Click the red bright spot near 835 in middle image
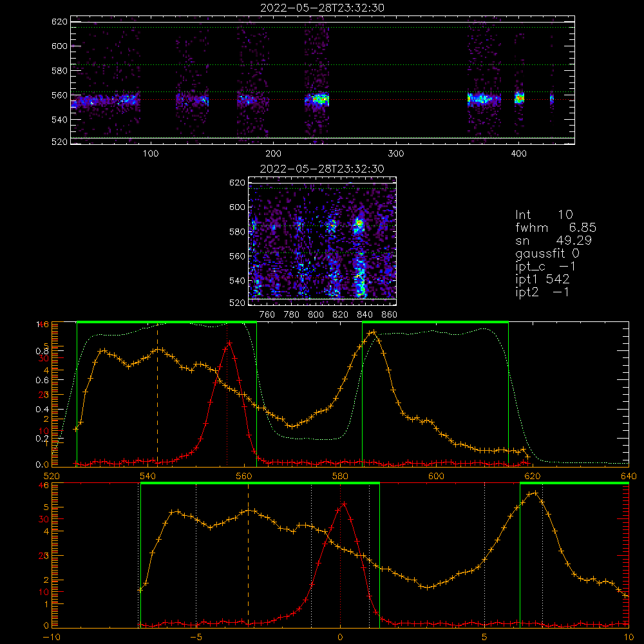The image size is (644, 644). click(x=359, y=223)
